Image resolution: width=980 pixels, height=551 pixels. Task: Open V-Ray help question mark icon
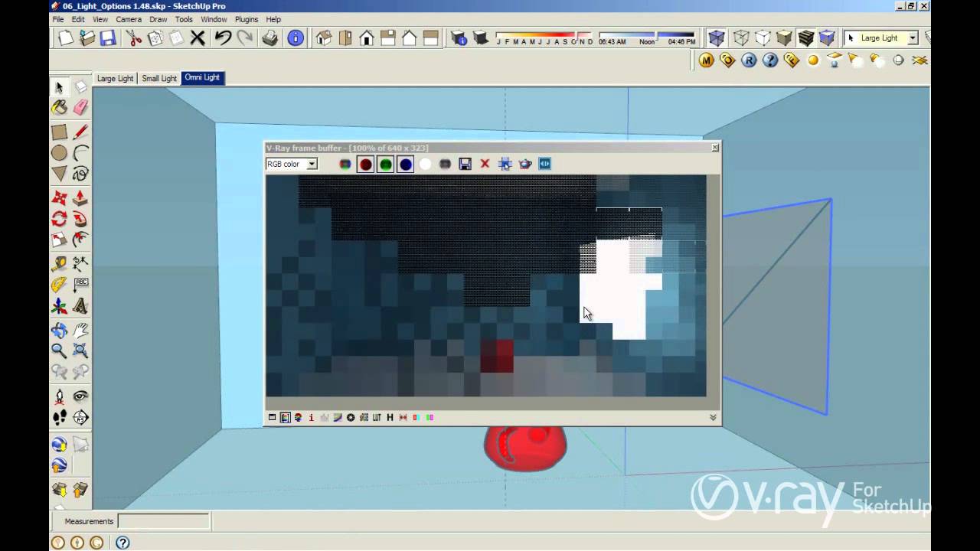770,60
